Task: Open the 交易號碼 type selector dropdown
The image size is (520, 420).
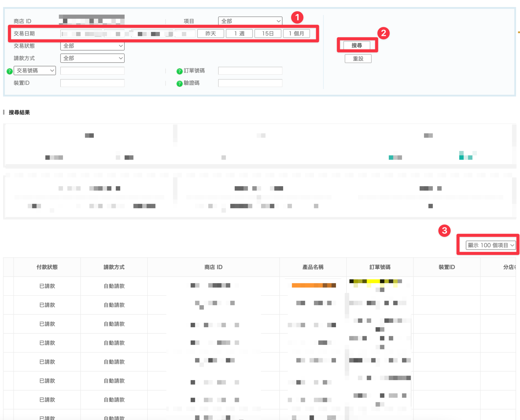Action: (x=35, y=70)
